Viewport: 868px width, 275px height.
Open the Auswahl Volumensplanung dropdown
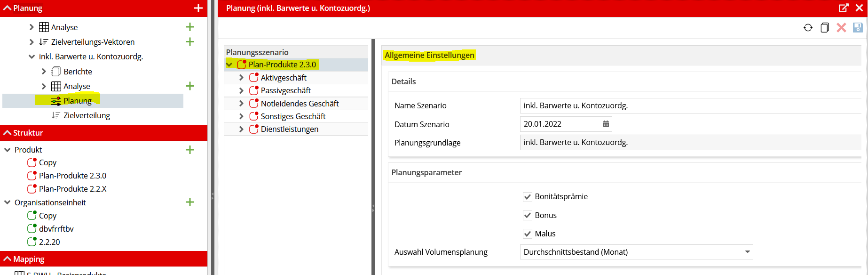[x=636, y=252]
